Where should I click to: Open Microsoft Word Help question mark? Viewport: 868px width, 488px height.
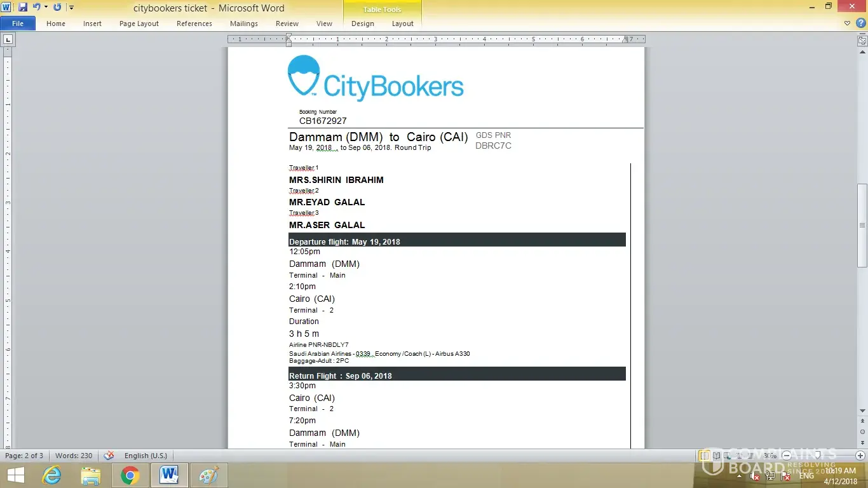pos(860,24)
